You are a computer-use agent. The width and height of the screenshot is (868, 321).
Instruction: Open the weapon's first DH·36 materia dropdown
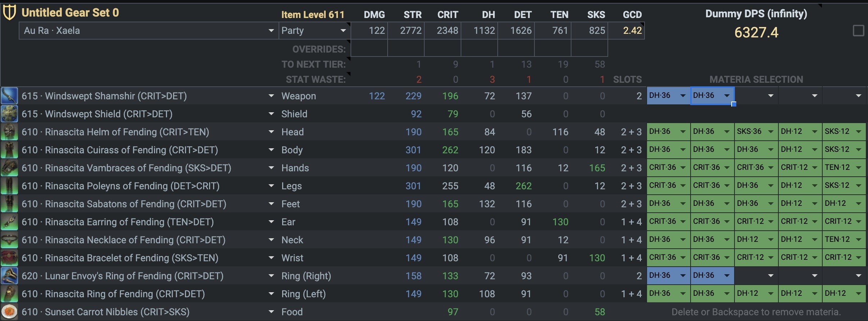point(668,96)
